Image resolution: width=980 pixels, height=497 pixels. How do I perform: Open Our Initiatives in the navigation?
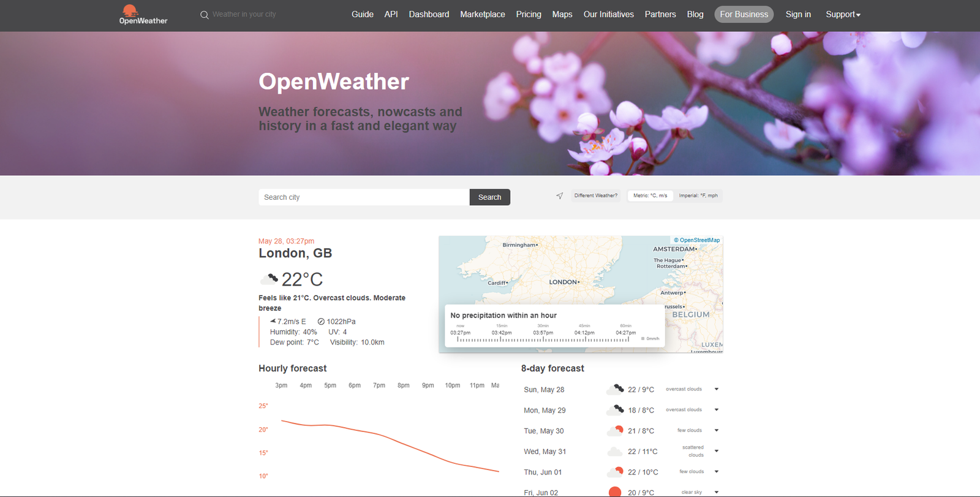[x=609, y=15]
